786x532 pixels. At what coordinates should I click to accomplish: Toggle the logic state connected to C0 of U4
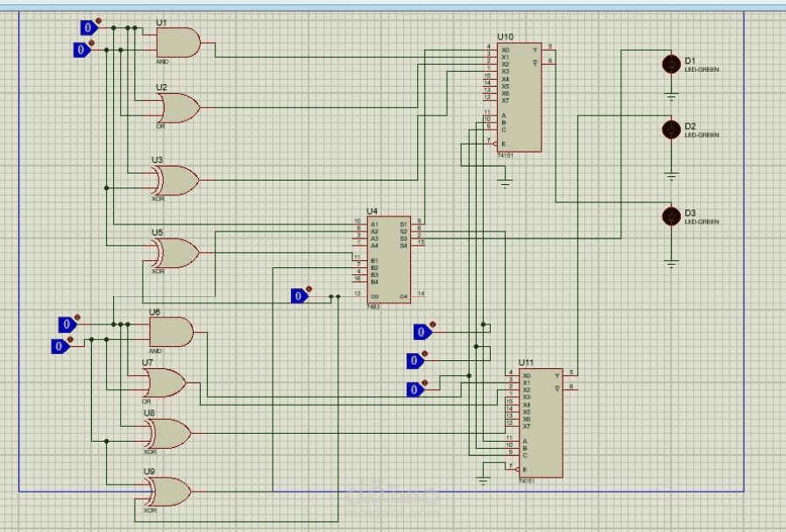pyautogui.click(x=299, y=296)
